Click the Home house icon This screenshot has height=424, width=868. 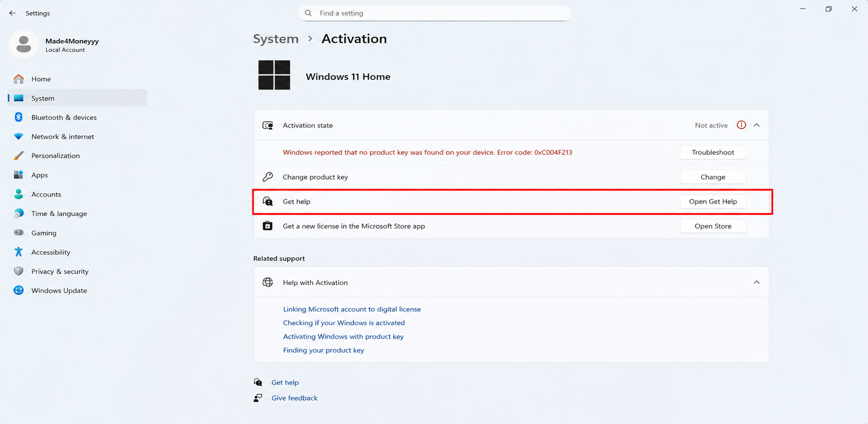19,79
